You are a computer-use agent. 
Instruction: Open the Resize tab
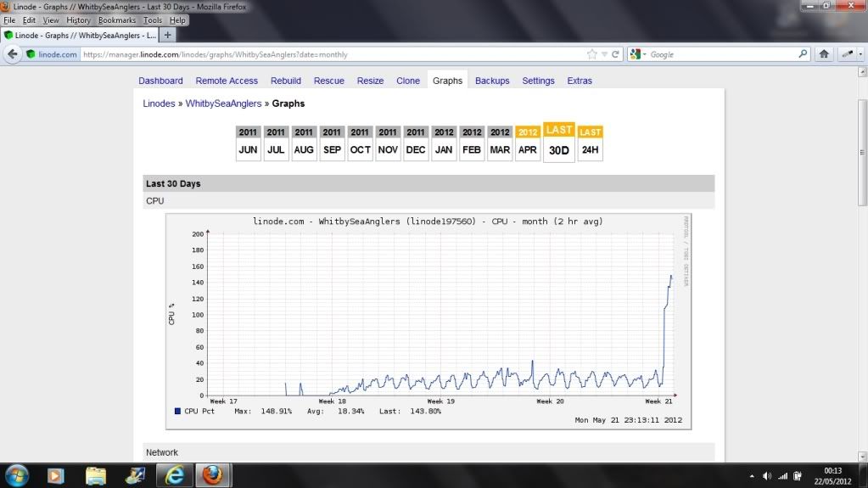370,81
